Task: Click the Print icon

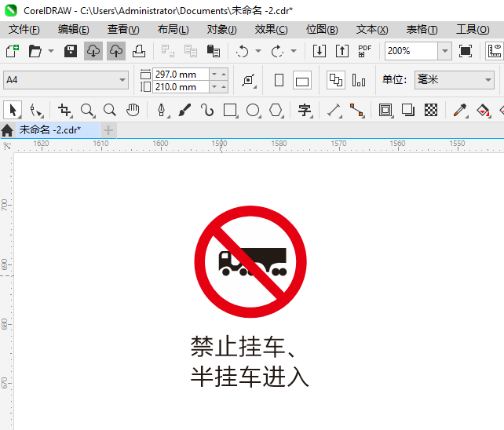Action: (139, 51)
